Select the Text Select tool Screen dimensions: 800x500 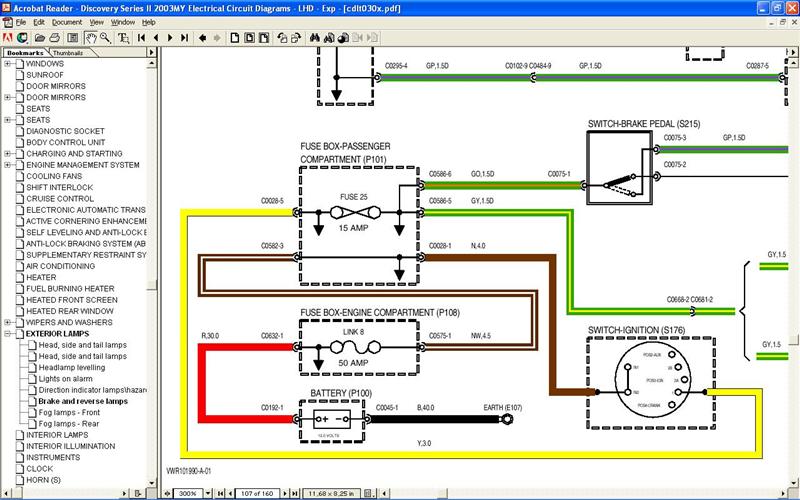(123, 38)
